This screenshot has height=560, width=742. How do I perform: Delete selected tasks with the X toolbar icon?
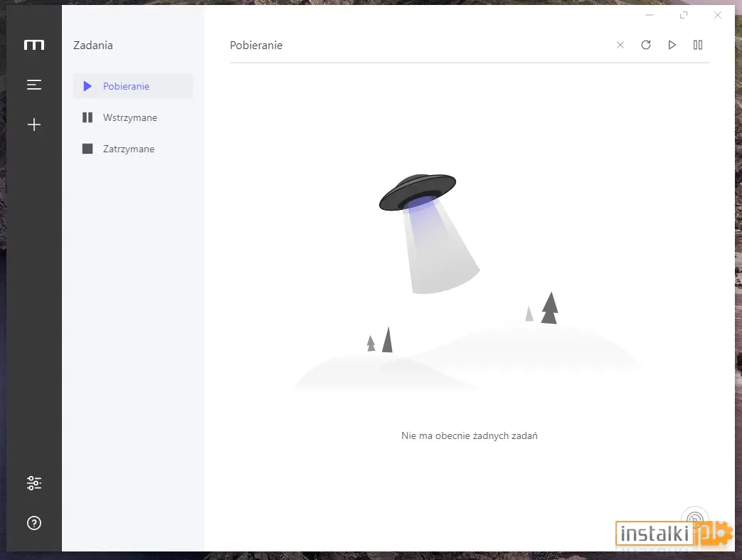click(620, 45)
